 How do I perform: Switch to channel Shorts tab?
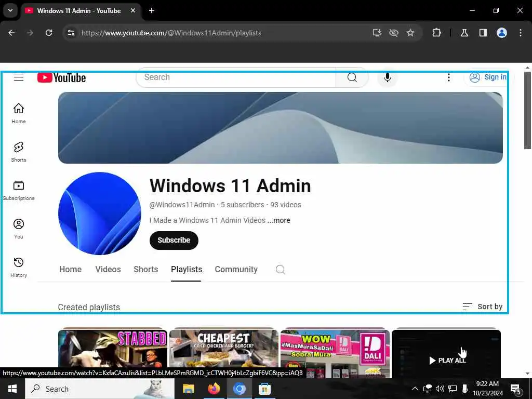click(x=146, y=270)
